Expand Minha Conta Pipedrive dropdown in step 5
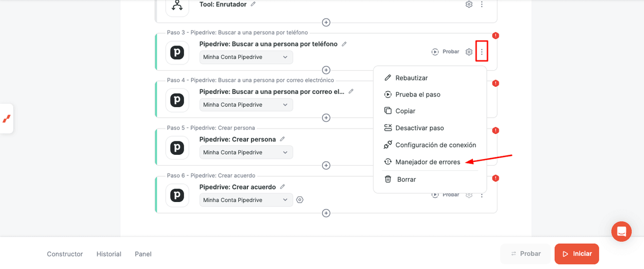The height and width of the screenshot is (269, 644). 246,152
